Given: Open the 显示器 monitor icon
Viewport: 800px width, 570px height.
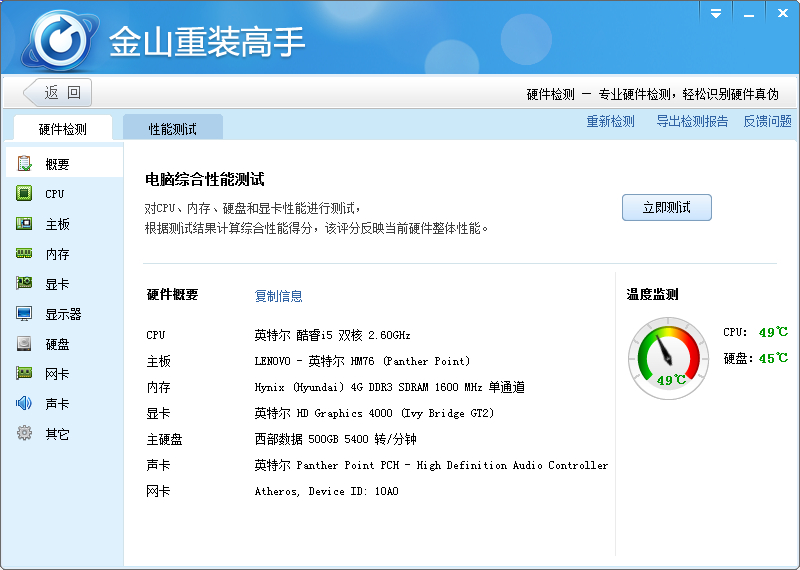Looking at the screenshot, I should click(x=24, y=313).
